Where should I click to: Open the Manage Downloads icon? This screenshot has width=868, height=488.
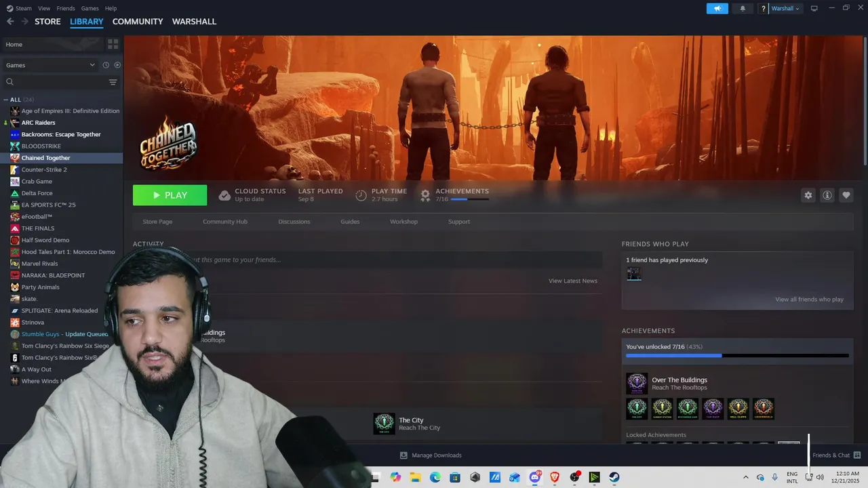click(x=403, y=455)
